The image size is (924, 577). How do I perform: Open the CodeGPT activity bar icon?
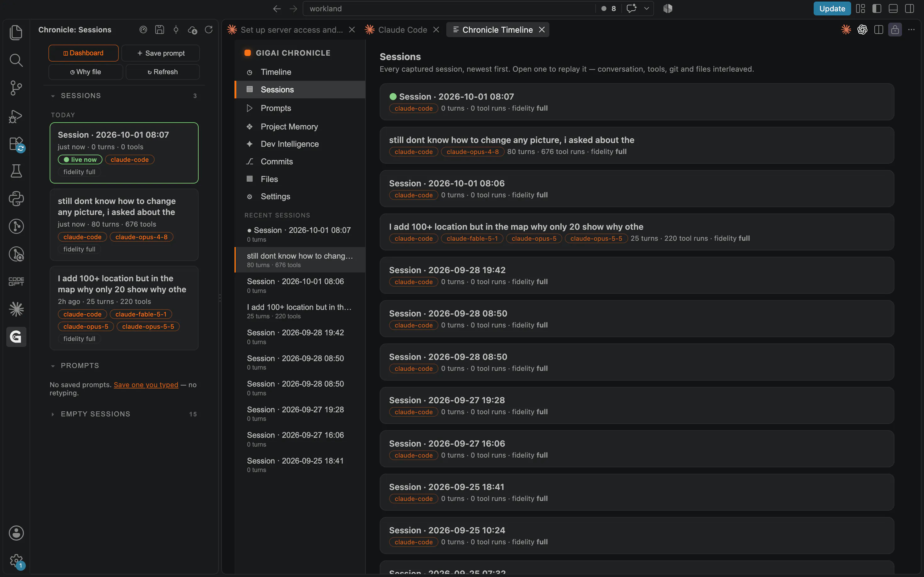coord(16,281)
